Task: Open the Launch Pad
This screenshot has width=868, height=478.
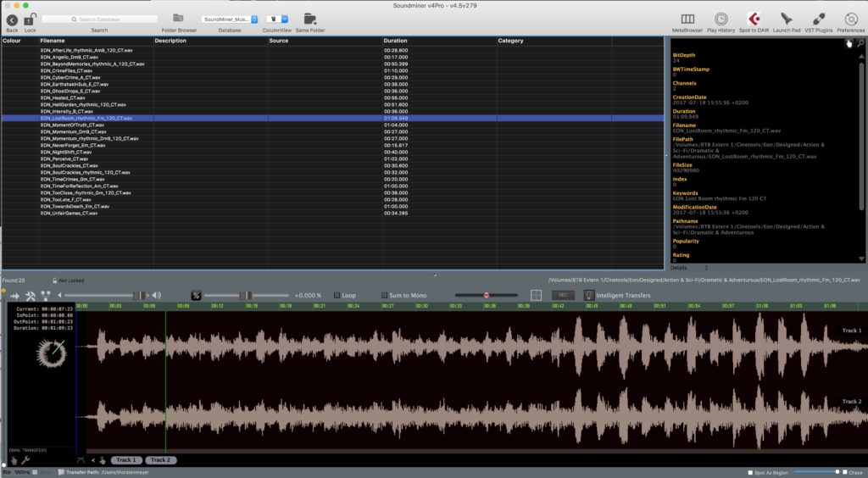Action: pos(786,19)
